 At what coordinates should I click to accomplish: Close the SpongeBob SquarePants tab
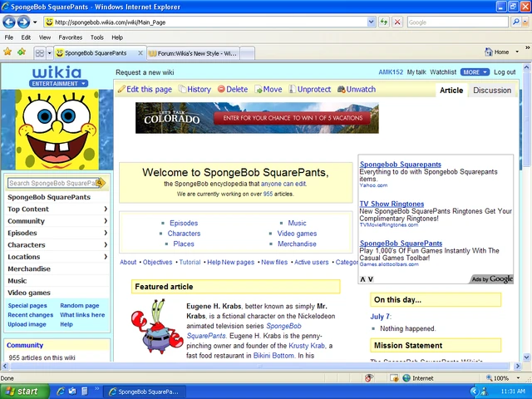[x=140, y=53]
